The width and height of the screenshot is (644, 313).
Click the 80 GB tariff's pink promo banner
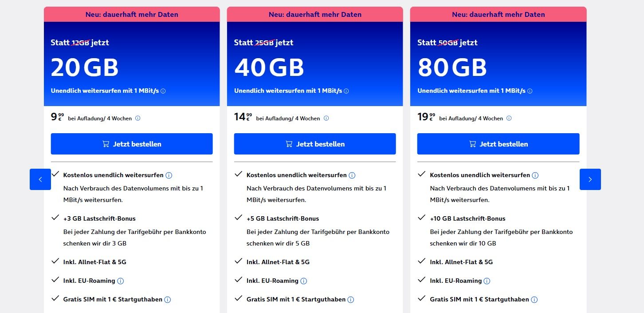tap(498, 14)
